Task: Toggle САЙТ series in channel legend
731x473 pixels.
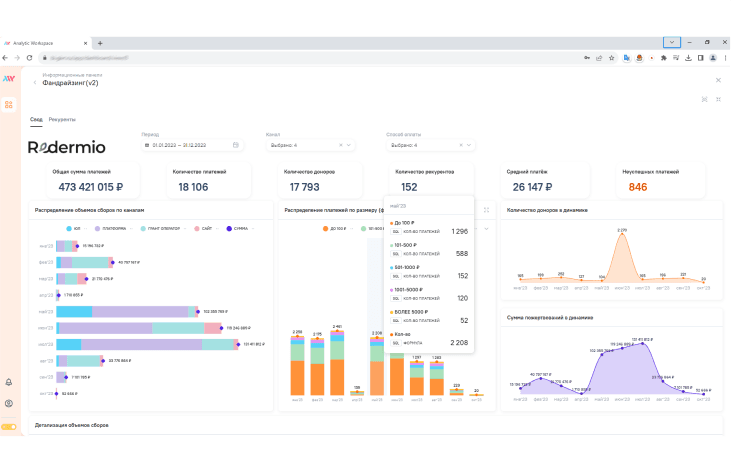Action: [x=203, y=229]
